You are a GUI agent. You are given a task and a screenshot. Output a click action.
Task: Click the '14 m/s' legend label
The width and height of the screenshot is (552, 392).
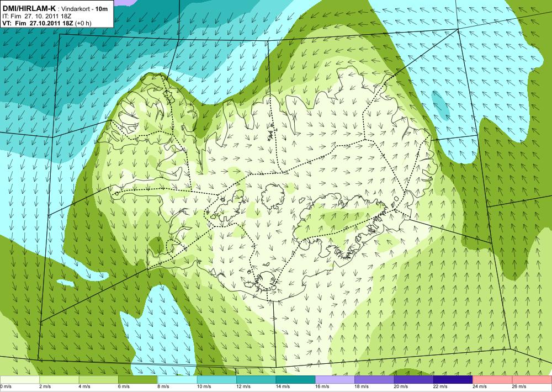[283, 386]
